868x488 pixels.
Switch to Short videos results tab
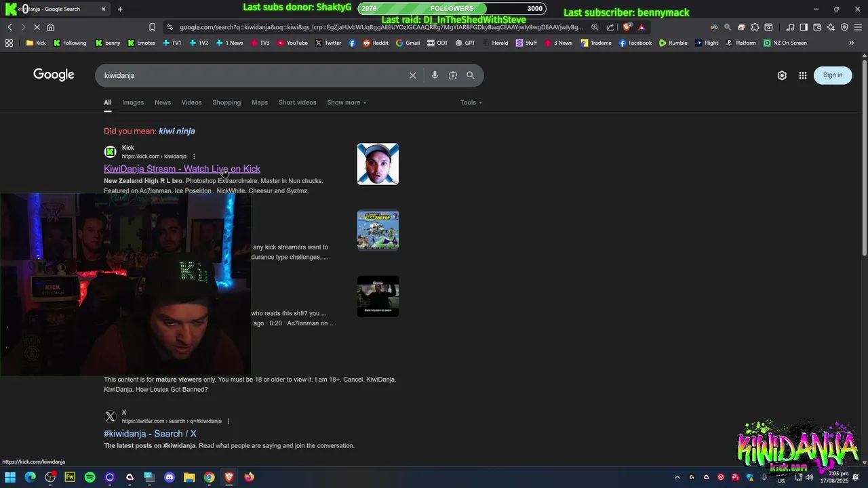[297, 102]
